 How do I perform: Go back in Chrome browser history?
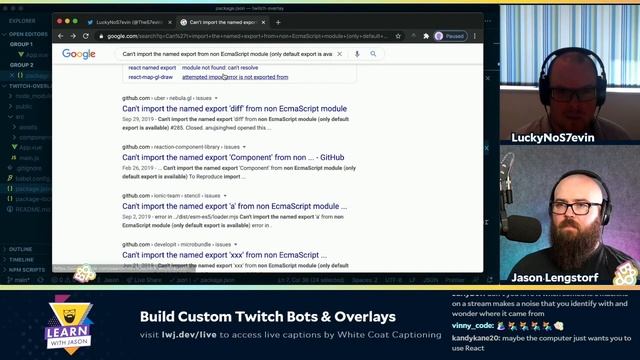[60, 36]
